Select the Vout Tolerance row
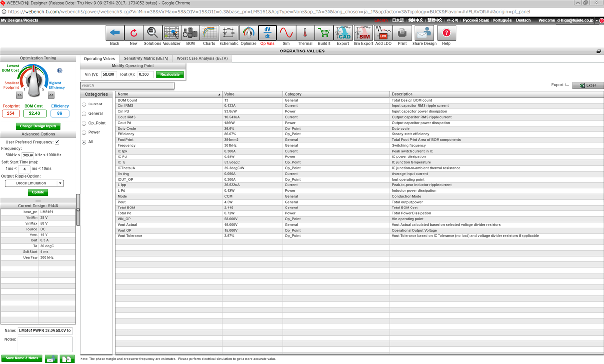604x364 pixels. click(359, 236)
